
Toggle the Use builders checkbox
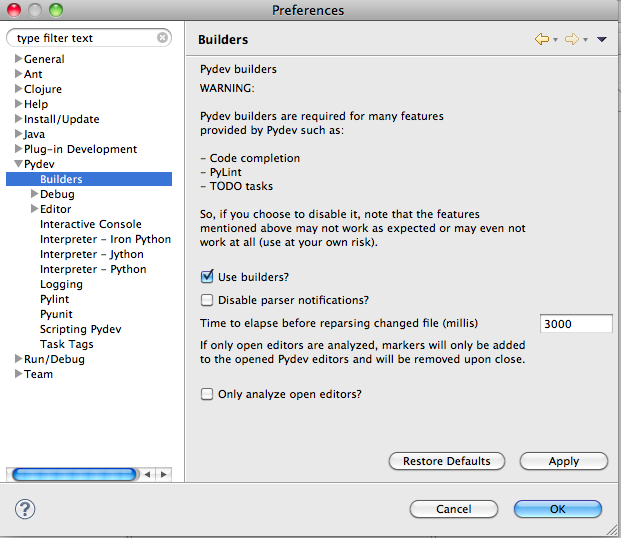click(207, 277)
